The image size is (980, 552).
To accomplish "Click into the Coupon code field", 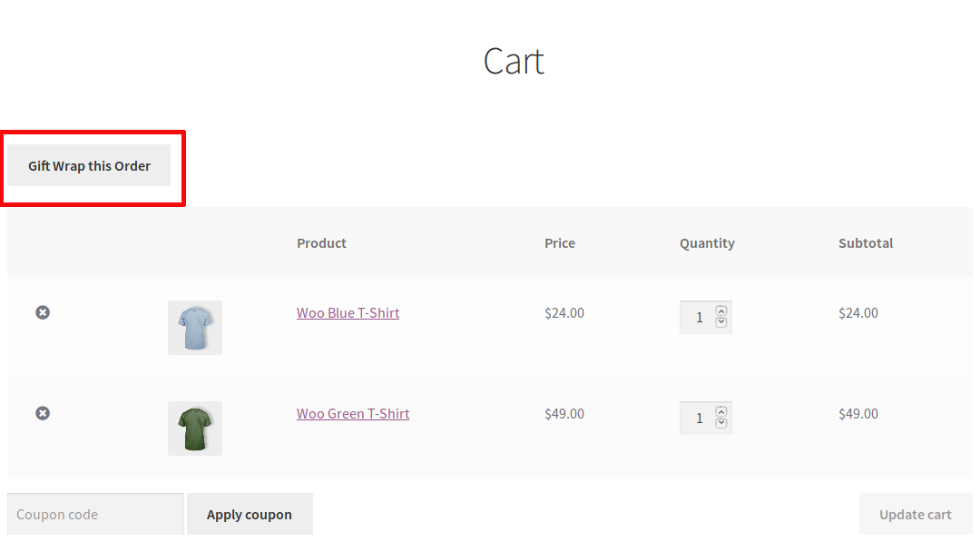I will tap(95, 514).
